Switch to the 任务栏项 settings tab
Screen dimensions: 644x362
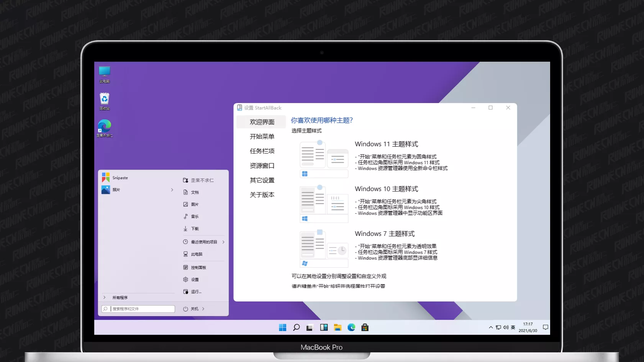coord(262,151)
